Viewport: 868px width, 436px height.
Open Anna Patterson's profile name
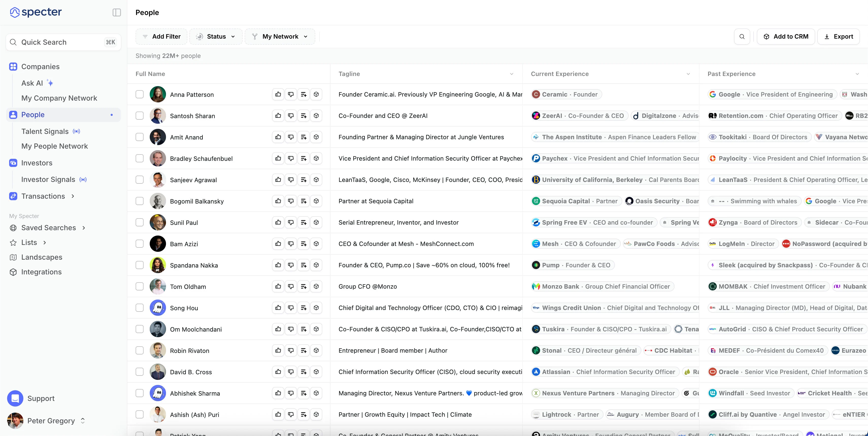[x=192, y=95]
